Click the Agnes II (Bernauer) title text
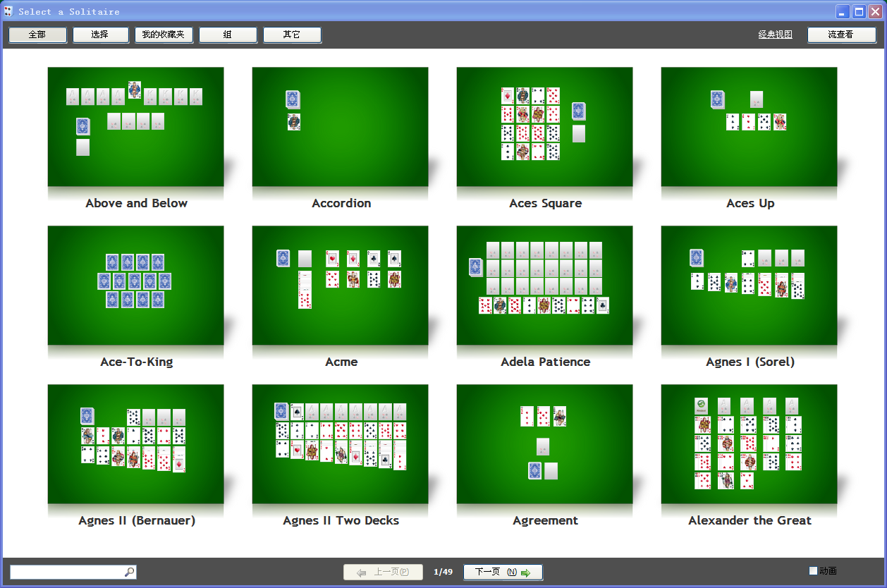The image size is (887, 588). pyautogui.click(x=137, y=520)
